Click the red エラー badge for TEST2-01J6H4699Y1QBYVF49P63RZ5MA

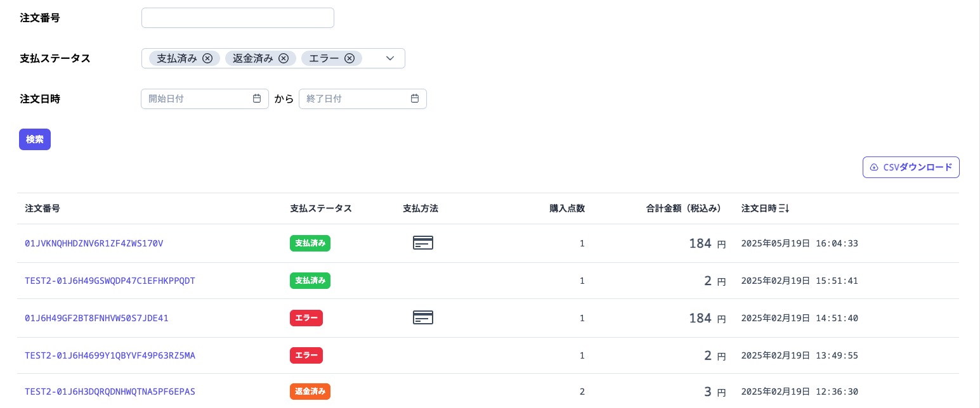click(x=306, y=355)
